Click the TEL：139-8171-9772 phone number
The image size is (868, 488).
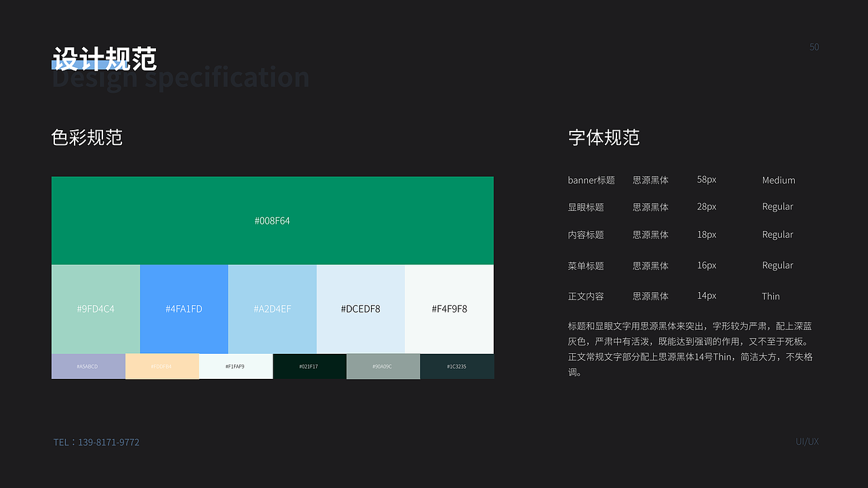point(96,442)
